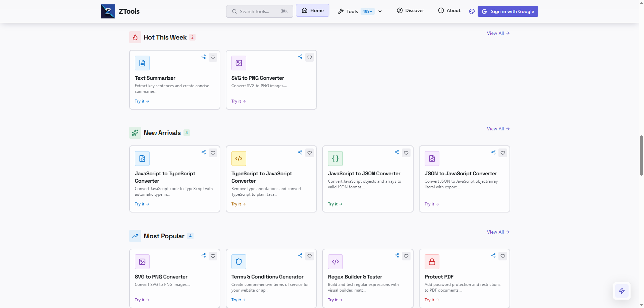Click the New Arrivals heading
Screen dimensions: 644x308
(x=162, y=133)
